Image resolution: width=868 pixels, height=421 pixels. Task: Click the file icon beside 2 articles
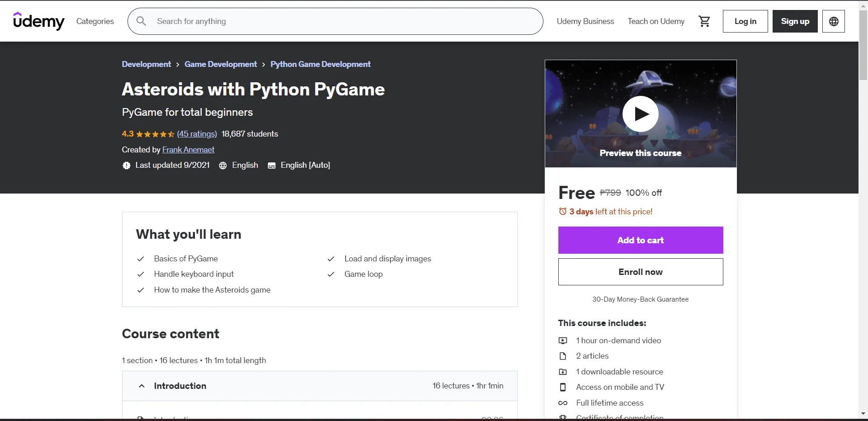[563, 356]
